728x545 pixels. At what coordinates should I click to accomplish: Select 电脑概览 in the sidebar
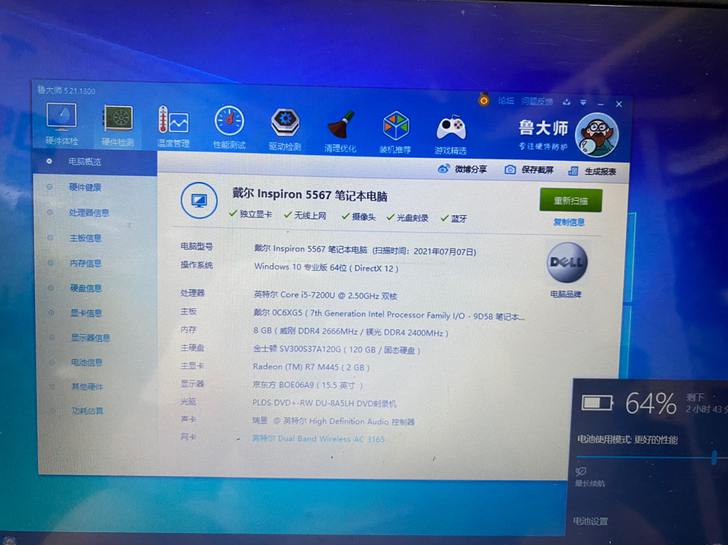pos(95,162)
